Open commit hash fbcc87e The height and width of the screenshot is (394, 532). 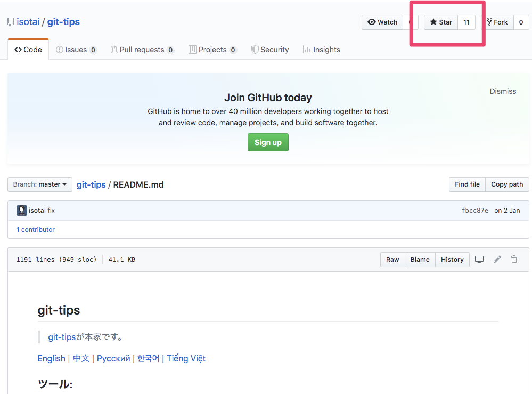click(474, 211)
